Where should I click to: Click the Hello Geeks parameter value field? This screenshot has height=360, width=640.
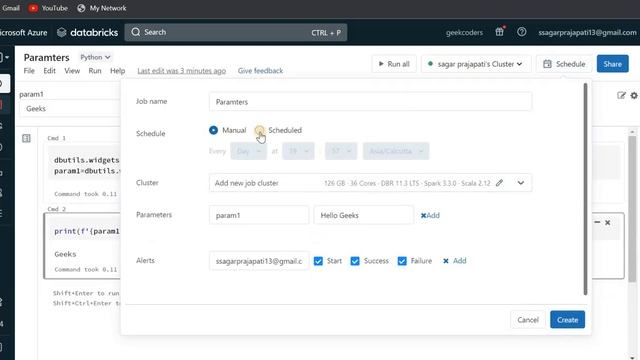point(364,215)
